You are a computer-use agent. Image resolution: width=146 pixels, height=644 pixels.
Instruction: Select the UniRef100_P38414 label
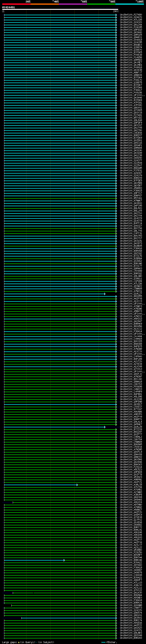(131, 331)
